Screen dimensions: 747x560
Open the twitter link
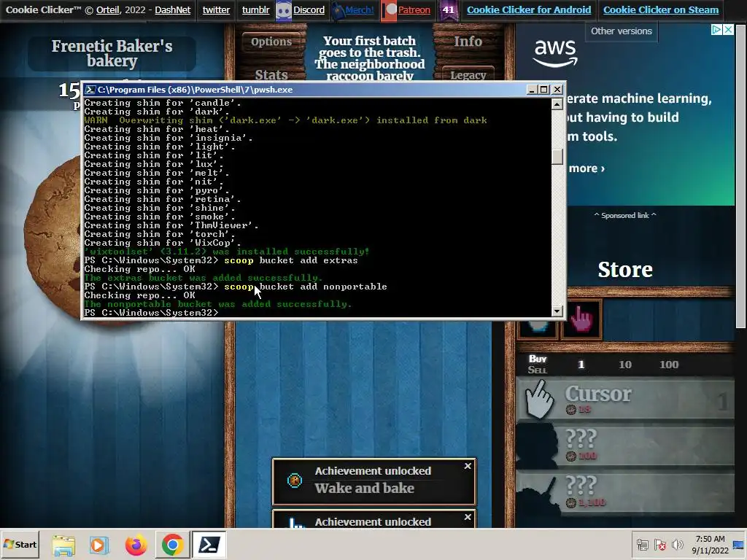[x=216, y=10]
